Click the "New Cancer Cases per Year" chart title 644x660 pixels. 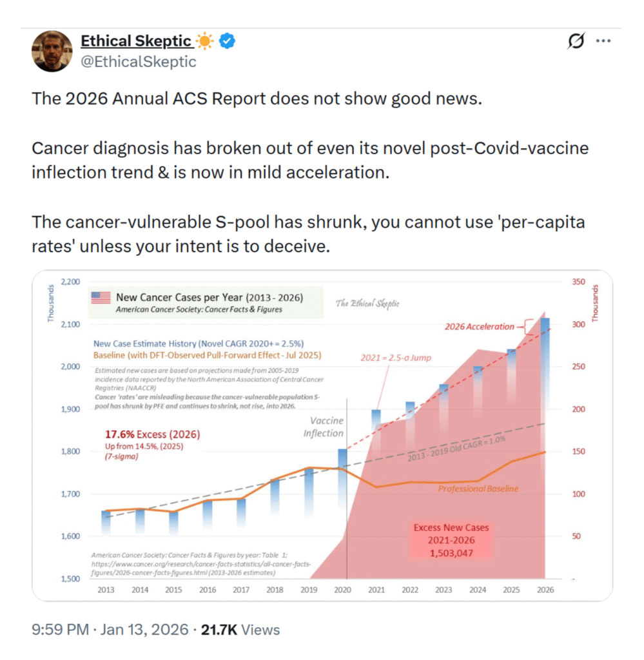pos(209,297)
